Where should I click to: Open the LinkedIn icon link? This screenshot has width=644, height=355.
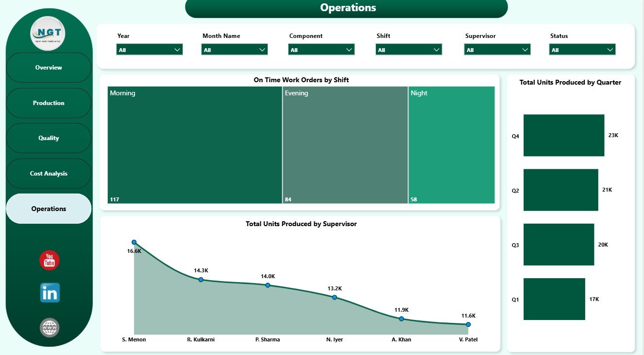[x=50, y=293]
